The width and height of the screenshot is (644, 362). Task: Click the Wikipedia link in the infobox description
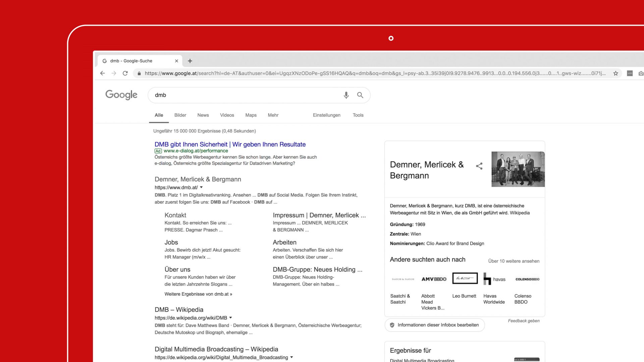point(520,213)
